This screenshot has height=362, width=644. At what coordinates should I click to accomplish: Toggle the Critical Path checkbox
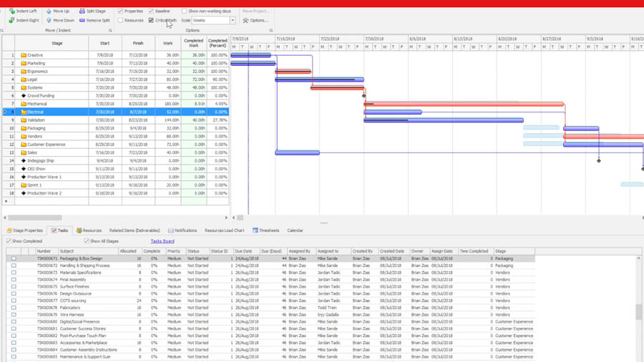(151, 21)
